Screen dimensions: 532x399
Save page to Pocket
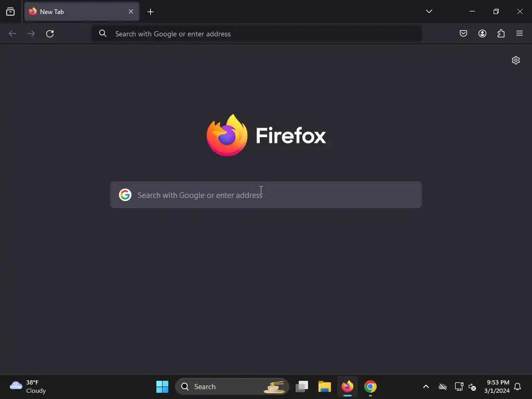click(463, 33)
